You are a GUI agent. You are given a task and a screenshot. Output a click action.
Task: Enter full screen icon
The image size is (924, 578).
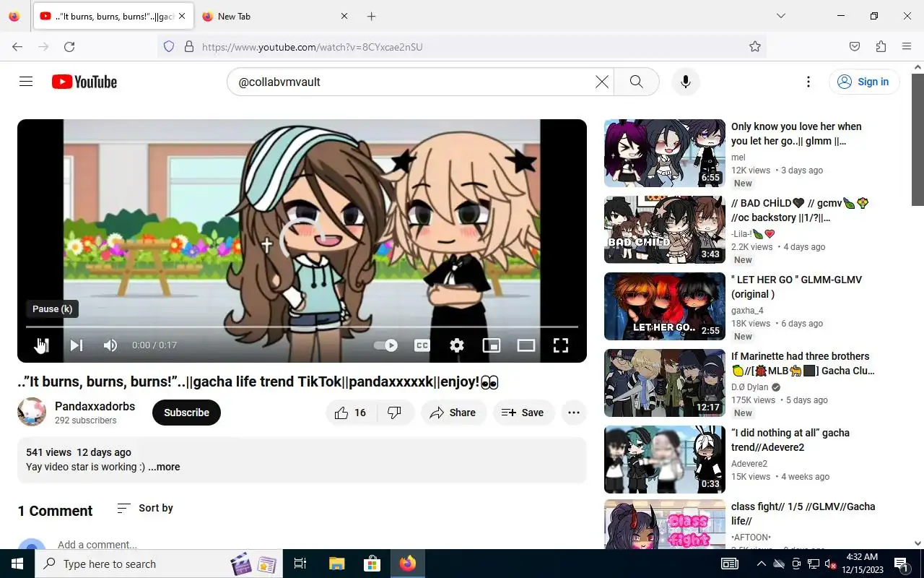561,345
